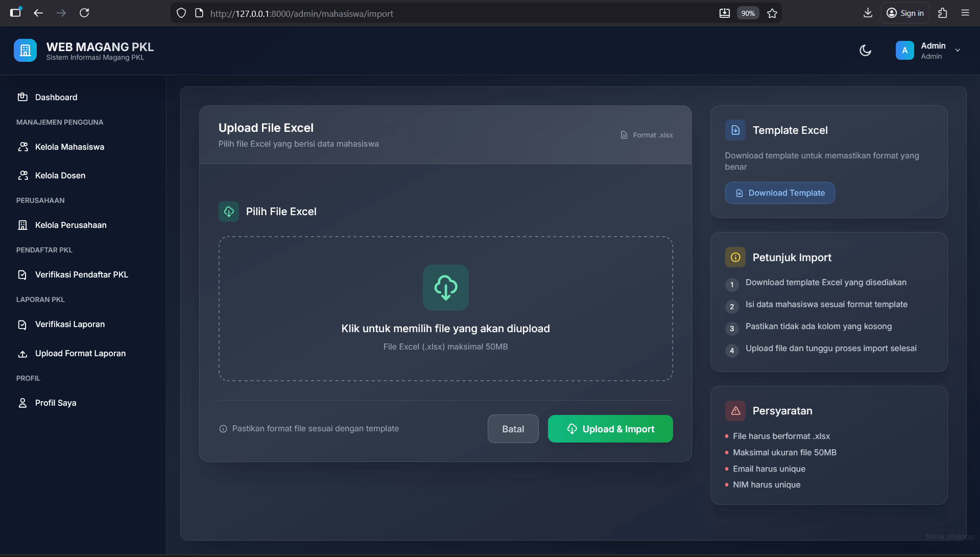Open the browser downloads panel
The height and width of the screenshot is (557, 980).
(x=868, y=13)
